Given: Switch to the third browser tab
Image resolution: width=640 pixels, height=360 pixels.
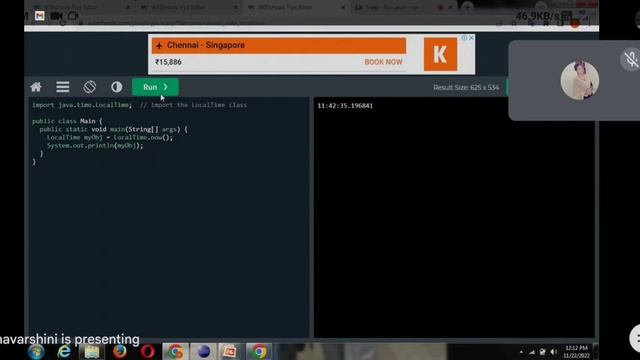Looking at the screenshot, I should 296,7.
